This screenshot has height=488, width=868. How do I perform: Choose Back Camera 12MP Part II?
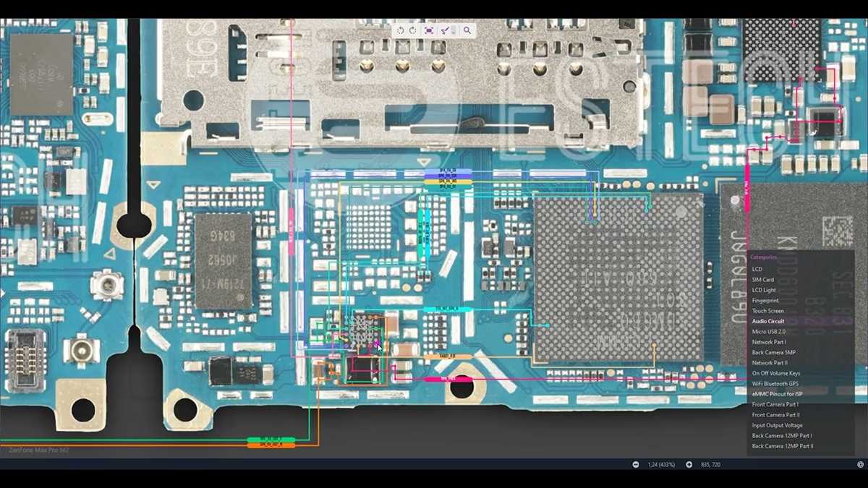pyautogui.click(x=783, y=446)
